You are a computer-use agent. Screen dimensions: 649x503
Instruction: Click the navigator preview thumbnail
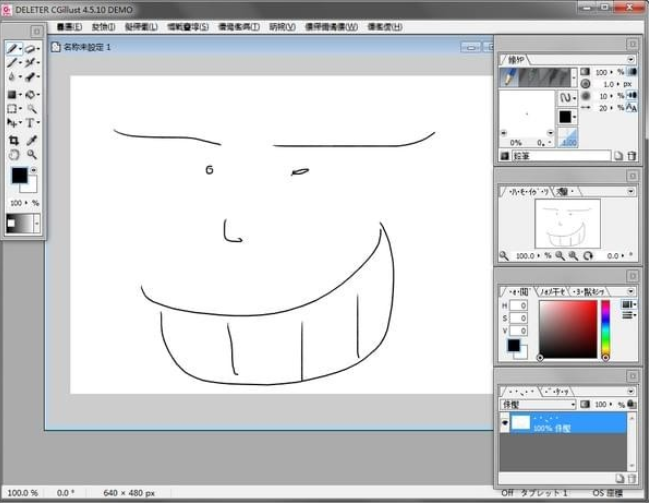(x=566, y=223)
